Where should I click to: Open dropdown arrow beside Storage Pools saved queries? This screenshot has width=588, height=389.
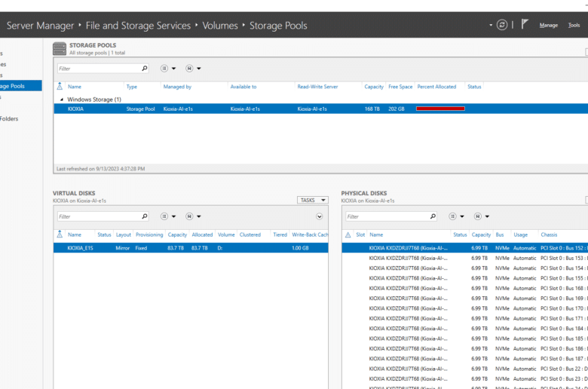point(199,69)
